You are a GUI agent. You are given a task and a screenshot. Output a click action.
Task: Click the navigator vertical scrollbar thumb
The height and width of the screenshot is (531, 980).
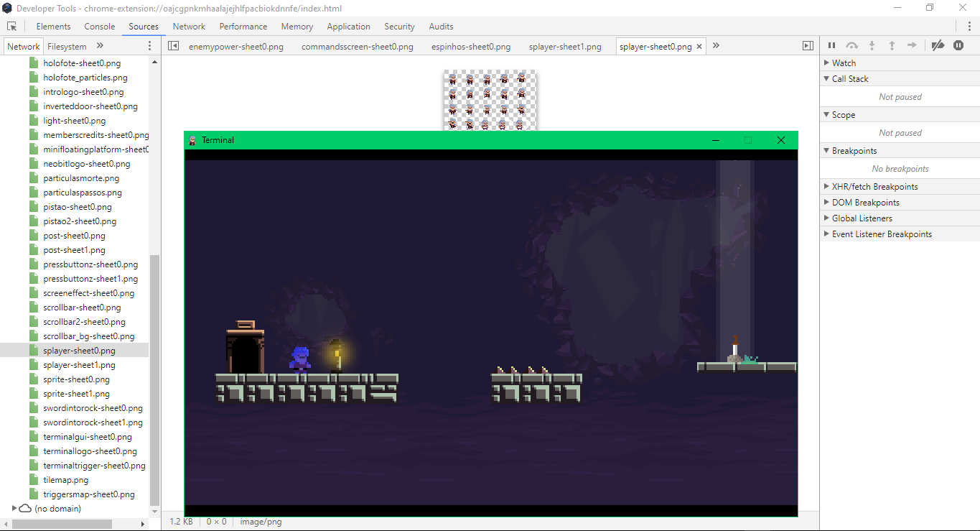pyautogui.click(x=154, y=380)
